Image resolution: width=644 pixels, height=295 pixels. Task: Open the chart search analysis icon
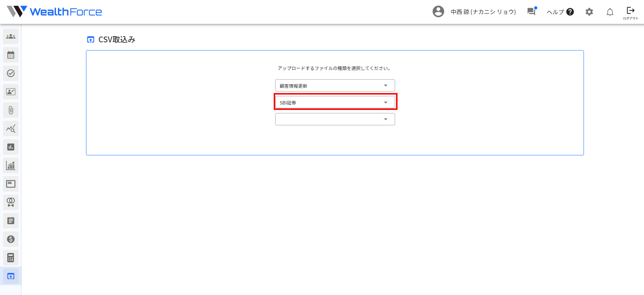point(11,128)
